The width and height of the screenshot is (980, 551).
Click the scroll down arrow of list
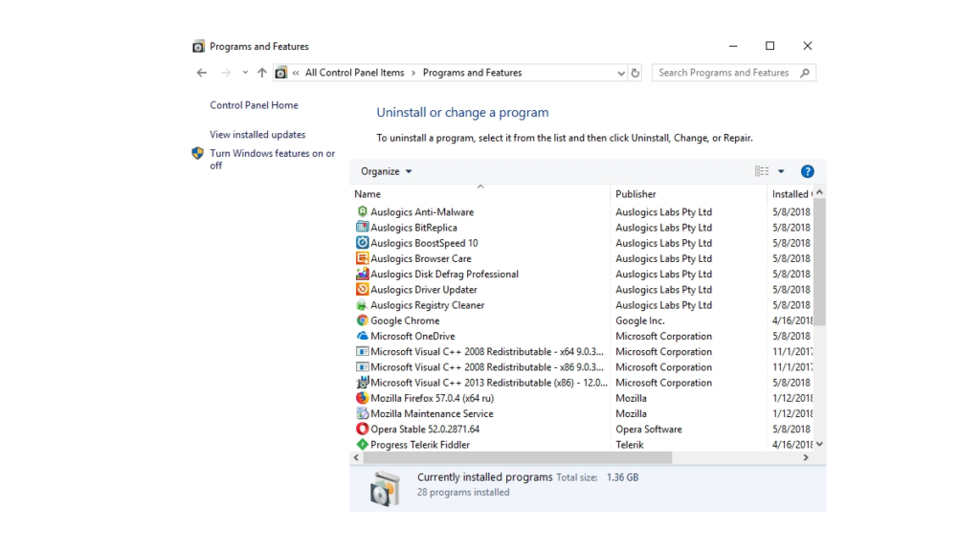[x=819, y=444]
